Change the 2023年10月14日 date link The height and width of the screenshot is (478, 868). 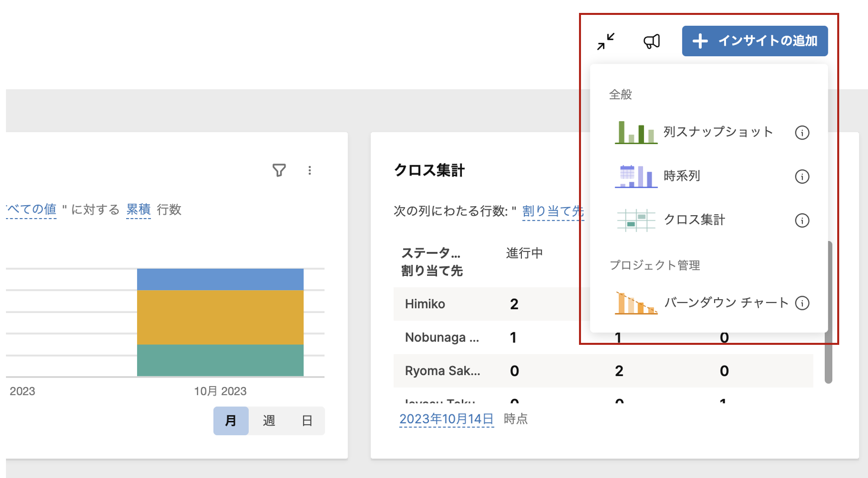pyautogui.click(x=446, y=419)
